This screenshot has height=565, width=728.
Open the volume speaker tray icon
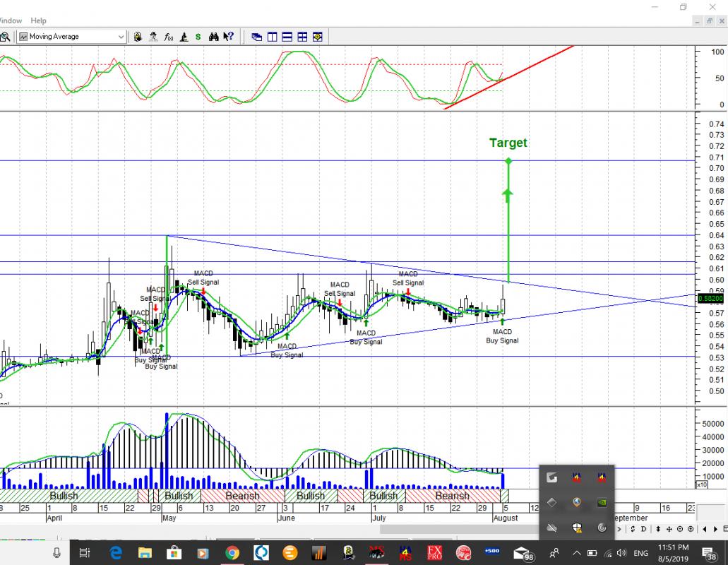pyautogui.click(x=621, y=553)
